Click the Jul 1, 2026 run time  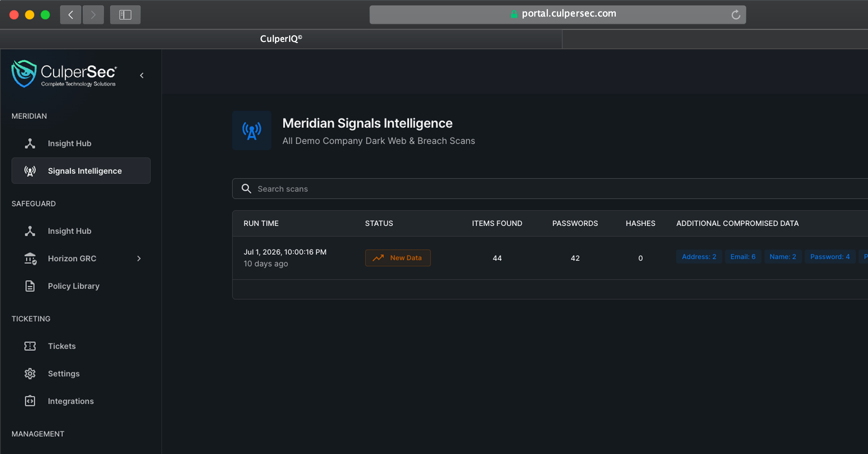click(x=285, y=252)
